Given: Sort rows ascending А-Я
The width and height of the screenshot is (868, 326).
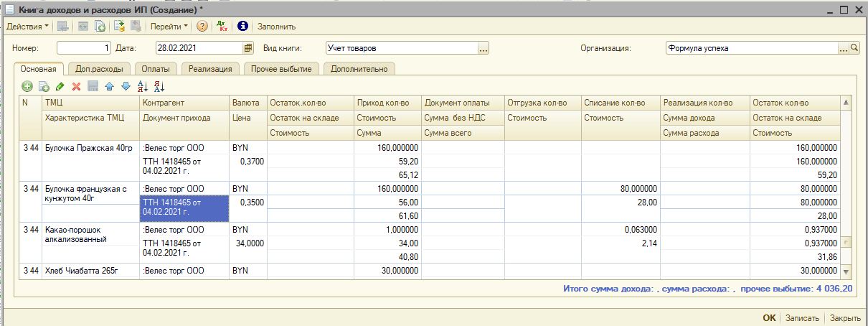Looking at the screenshot, I should click(142, 86).
